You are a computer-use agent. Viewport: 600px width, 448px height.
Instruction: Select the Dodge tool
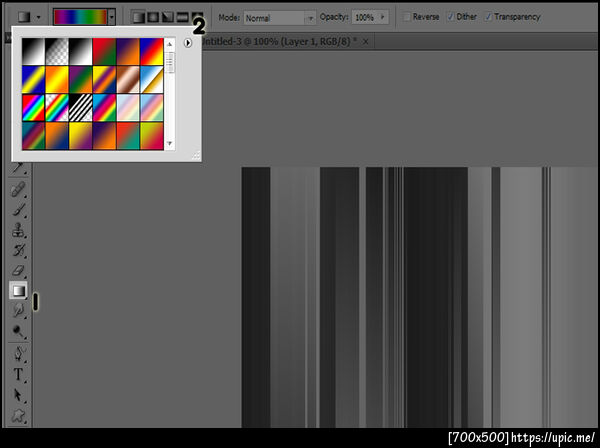pos(18,330)
